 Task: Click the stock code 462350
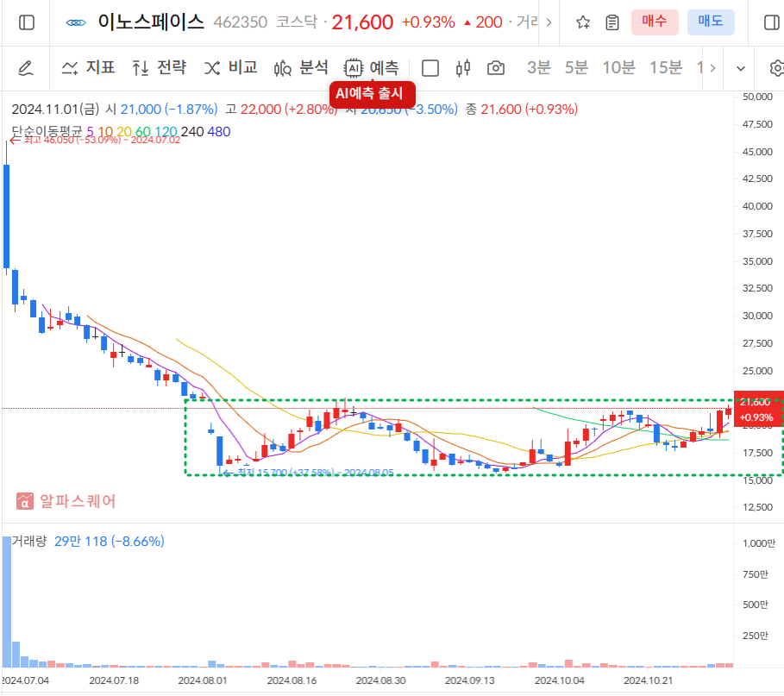241,22
